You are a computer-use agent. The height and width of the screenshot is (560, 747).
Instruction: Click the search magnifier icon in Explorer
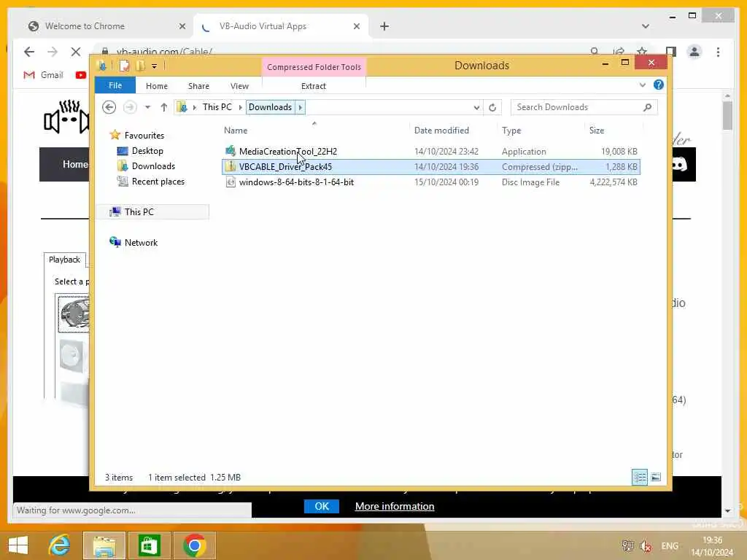coord(647,107)
